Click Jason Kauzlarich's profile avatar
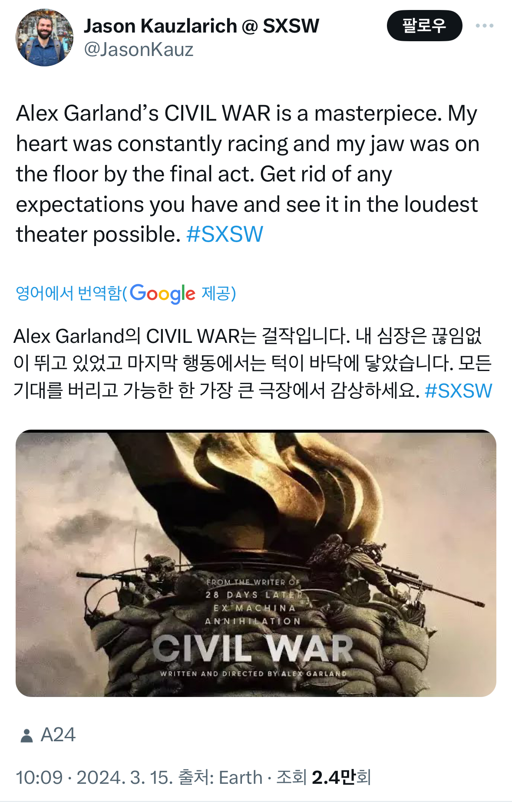 (44, 38)
